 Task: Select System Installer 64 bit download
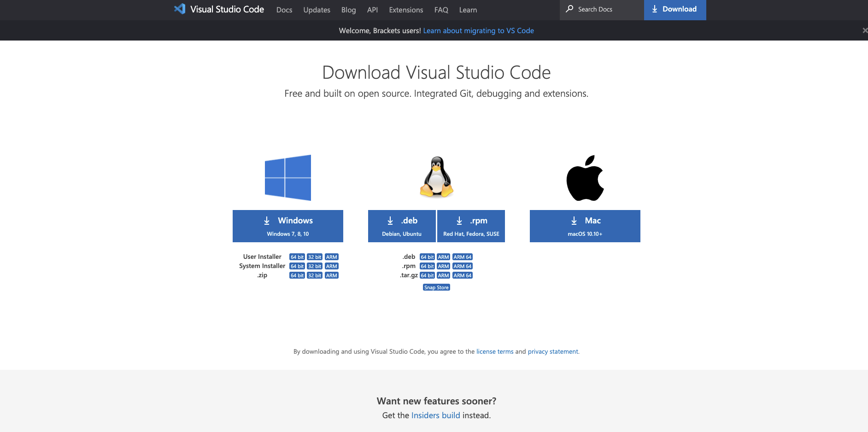(x=297, y=266)
